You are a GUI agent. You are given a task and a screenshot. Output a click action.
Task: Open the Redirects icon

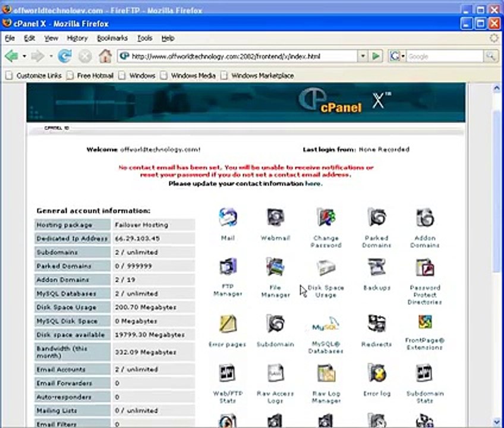[x=376, y=323]
